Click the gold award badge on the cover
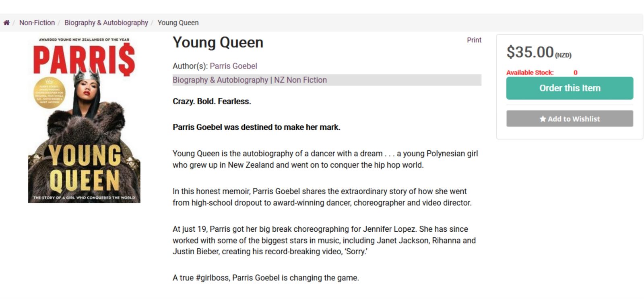This screenshot has height=299, width=644. (49, 93)
